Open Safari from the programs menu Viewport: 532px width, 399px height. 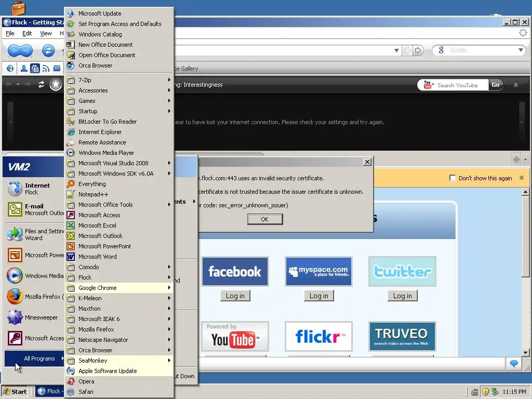[119, 392]
